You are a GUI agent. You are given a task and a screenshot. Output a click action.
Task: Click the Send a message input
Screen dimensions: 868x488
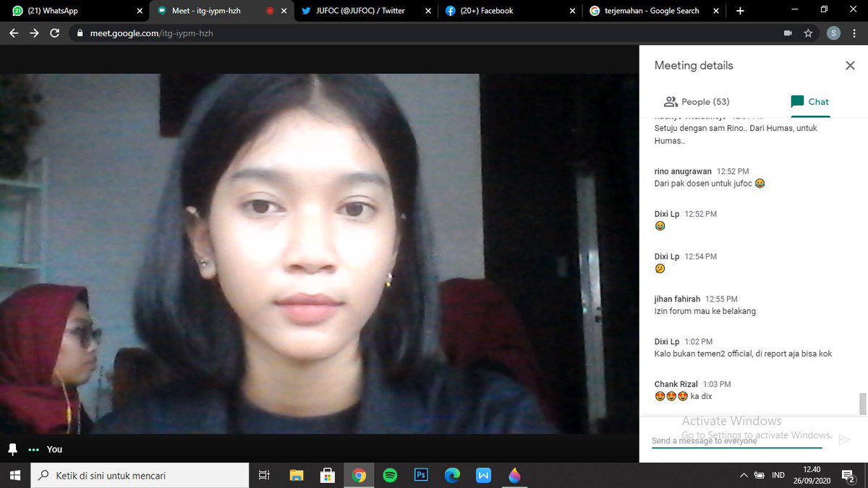tap(737, 440)
